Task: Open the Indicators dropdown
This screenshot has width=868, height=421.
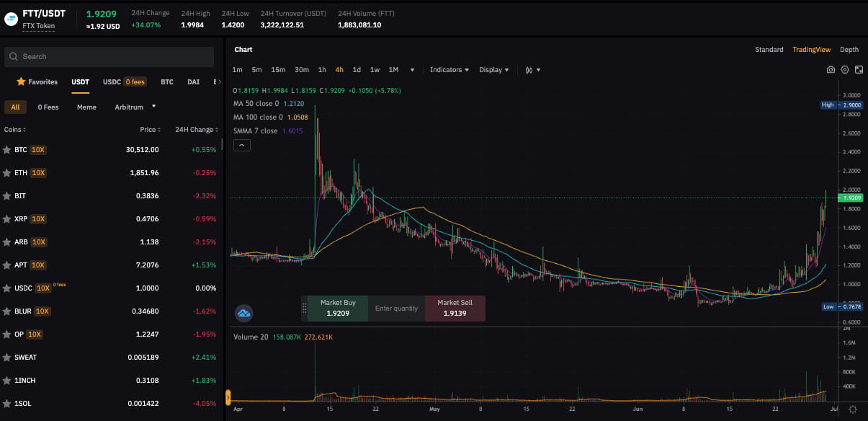Action: (x=449, y=70)
